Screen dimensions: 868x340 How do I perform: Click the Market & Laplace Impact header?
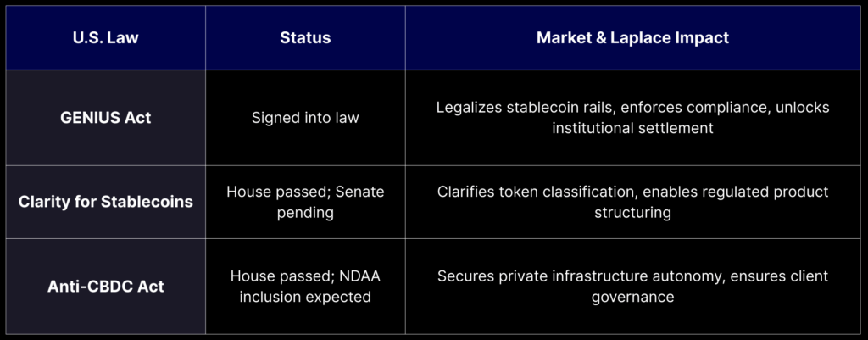(x=632, y=37)
